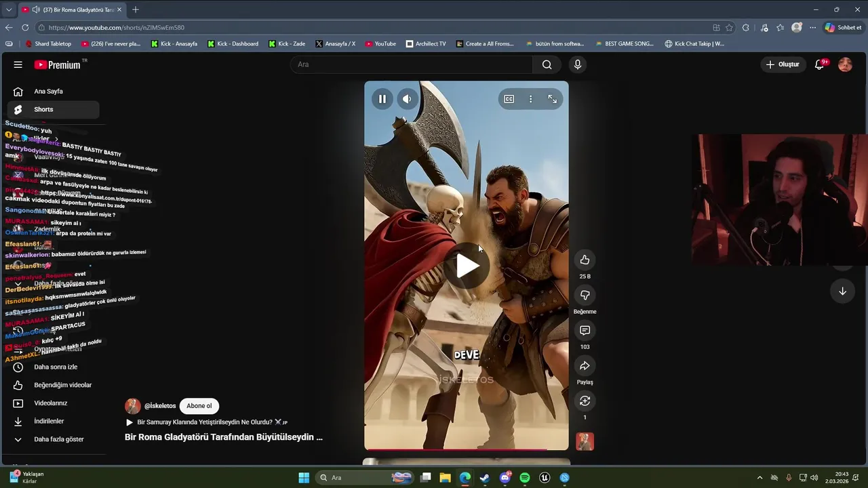Subscribe with the Abone ol button
This screenshot has height=488, width=868.
coord(199,406)
